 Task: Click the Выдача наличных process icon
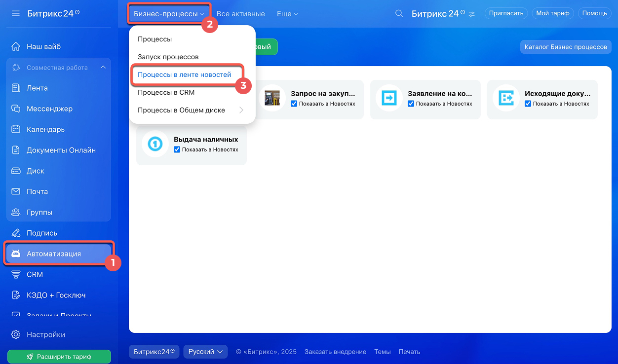coord(155,144)
